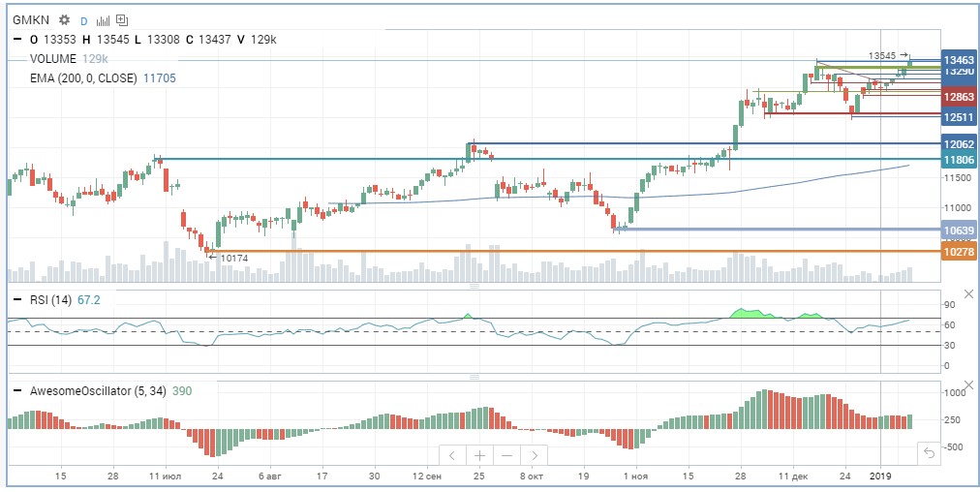Collapse the legend with the minus toggle
The width and height of the screenshot is (980, 492).
(18, 40)
